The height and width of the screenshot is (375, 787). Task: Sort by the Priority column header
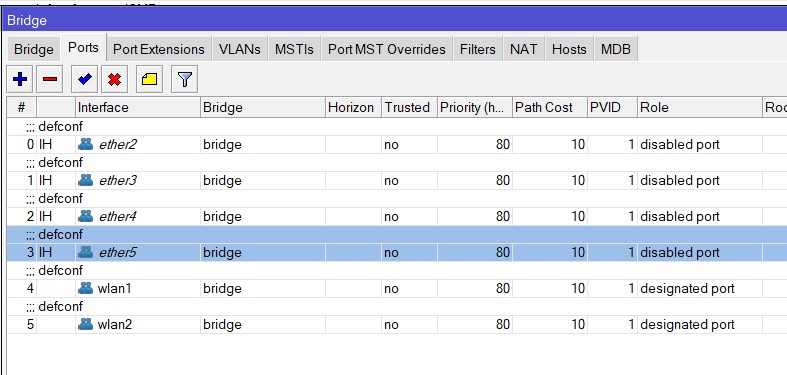(x=475, y=107)
